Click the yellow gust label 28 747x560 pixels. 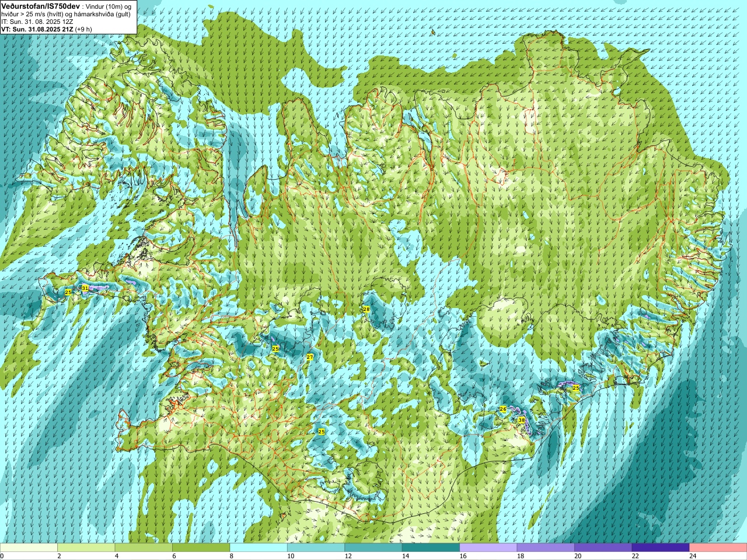366,309
